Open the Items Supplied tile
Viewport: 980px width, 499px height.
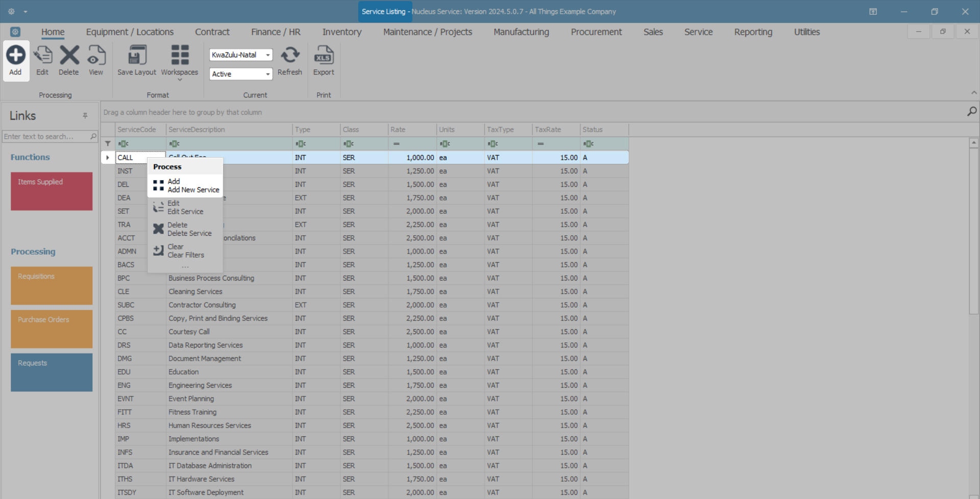[x=52, y=191]
